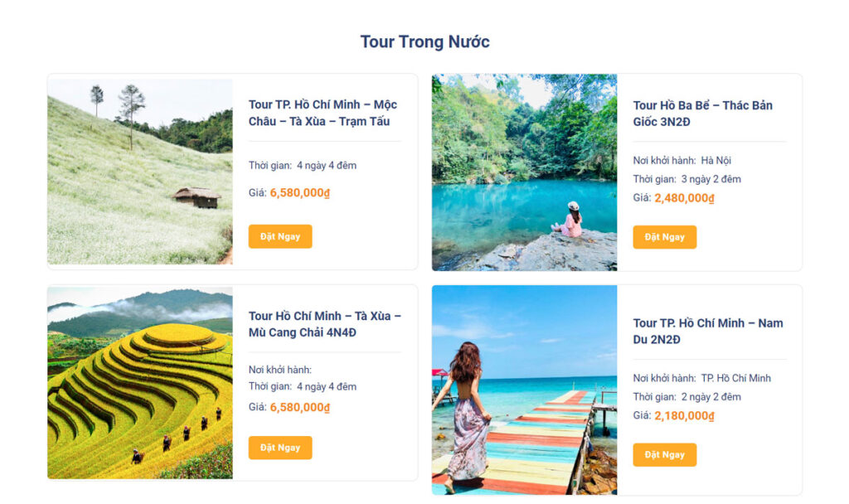
Task: Open the Mộc Châu – Tà Xùa – Trạm Tấu tour title
Action: (x=323, y=113)
